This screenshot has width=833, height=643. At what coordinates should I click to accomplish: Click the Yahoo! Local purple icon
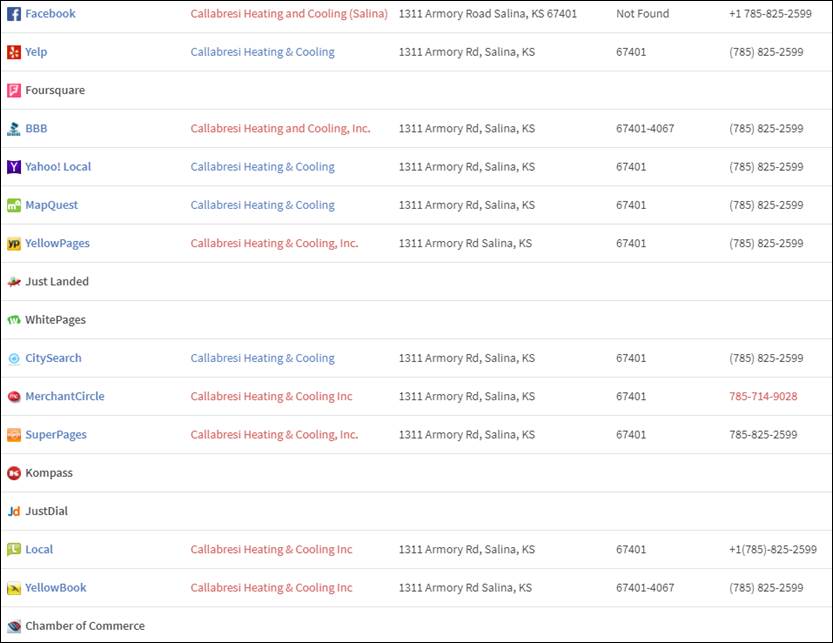coord(14,167)
